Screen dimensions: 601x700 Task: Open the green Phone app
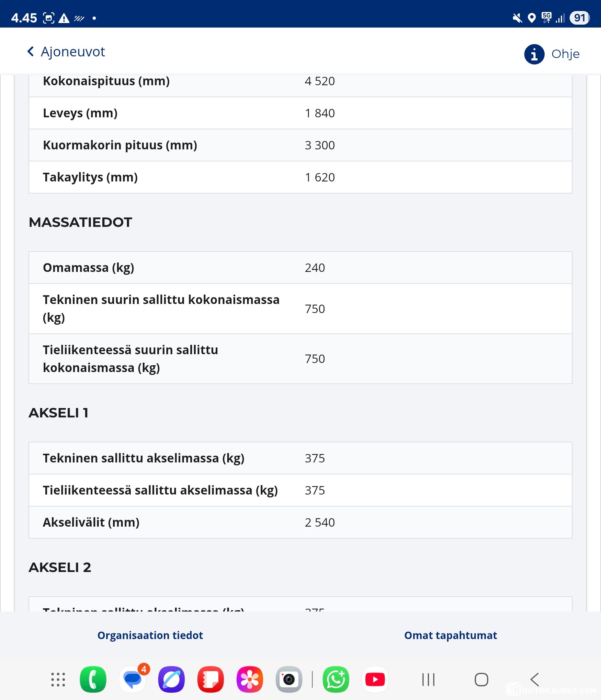pyautogui.click(x=93, y=679)
